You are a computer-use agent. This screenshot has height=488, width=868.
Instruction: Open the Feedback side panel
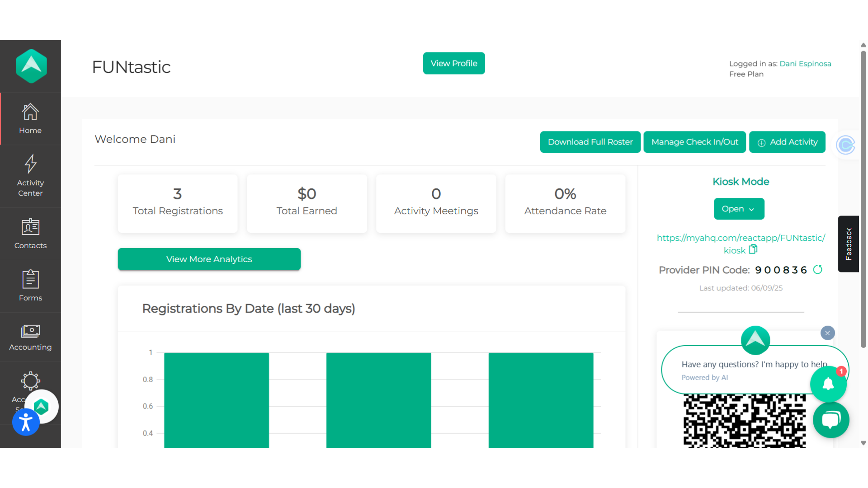point(849,244)
